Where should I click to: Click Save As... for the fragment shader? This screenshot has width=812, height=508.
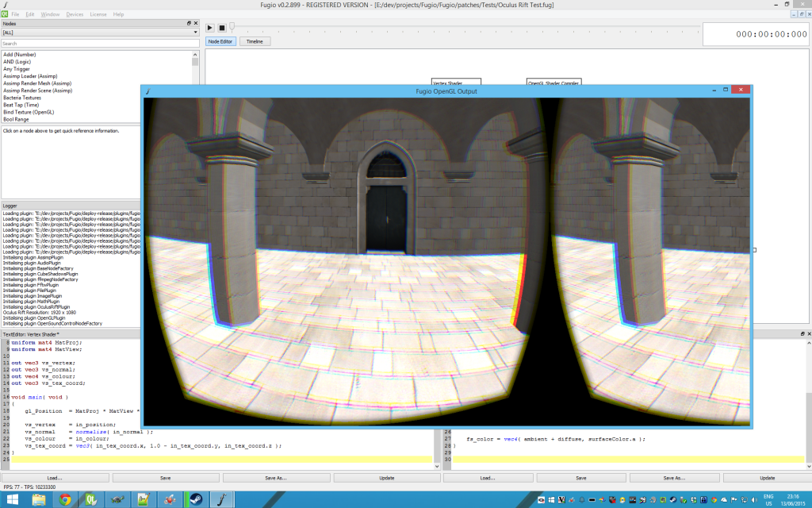(x=672, y=477)
